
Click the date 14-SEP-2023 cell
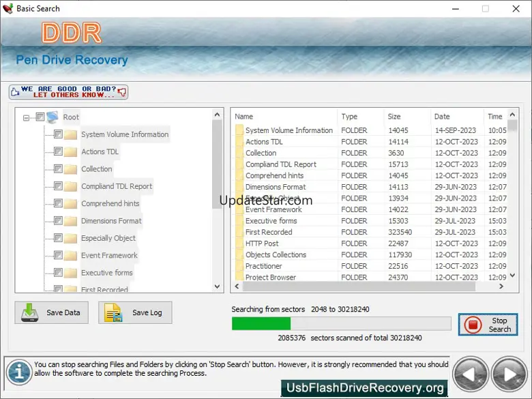click(456, 130)
